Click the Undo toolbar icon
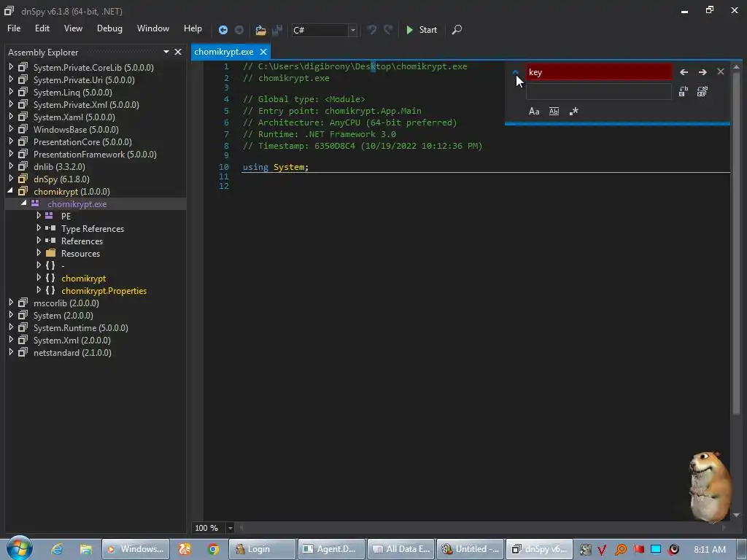747x560 pixels. pyautogui.click(x=371, y=29)
